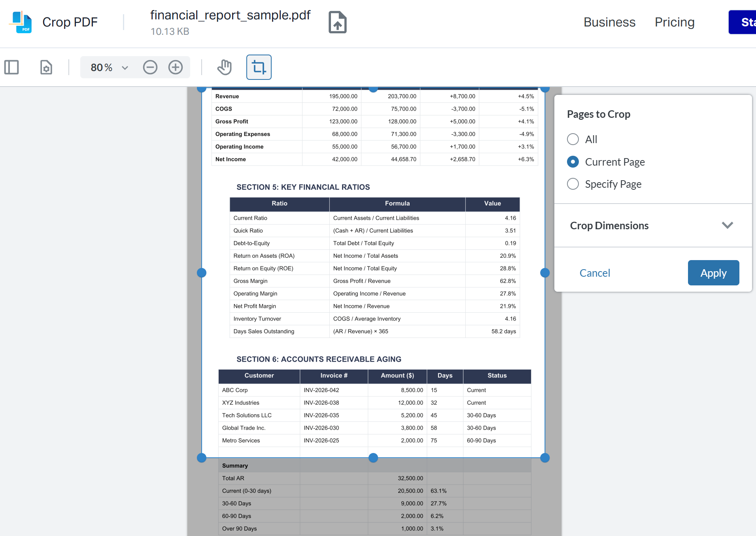Zoom out with the minus icon
Screen dimensions: 756x536
pyautogui.click(x=150, y=67)
